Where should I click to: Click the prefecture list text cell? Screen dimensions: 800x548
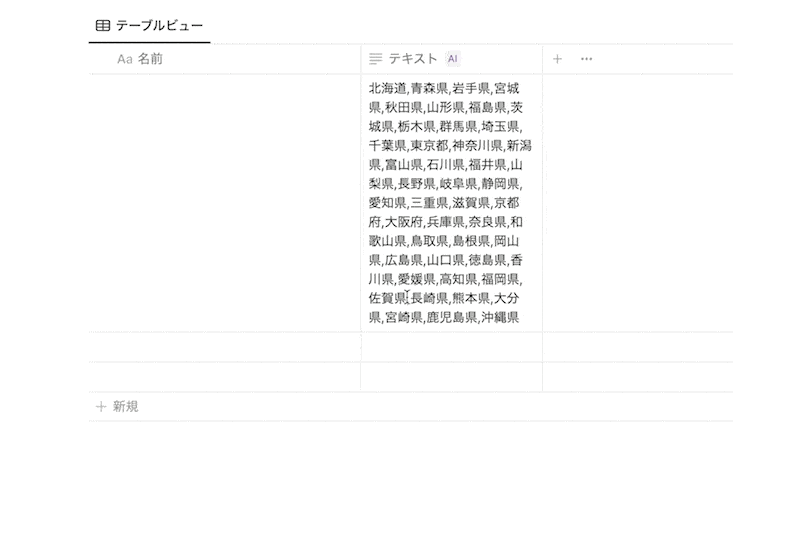click(x=452, y=203)
